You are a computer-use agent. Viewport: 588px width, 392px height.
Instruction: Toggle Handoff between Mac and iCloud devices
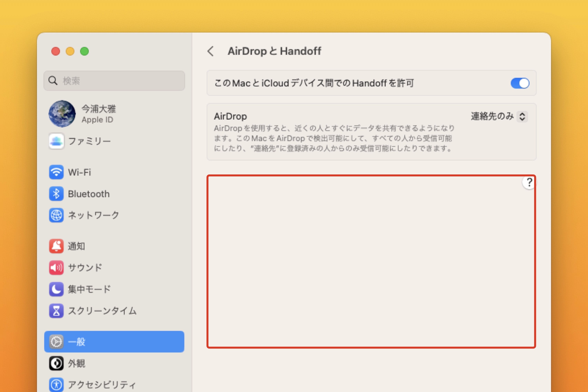coord(520,83)
